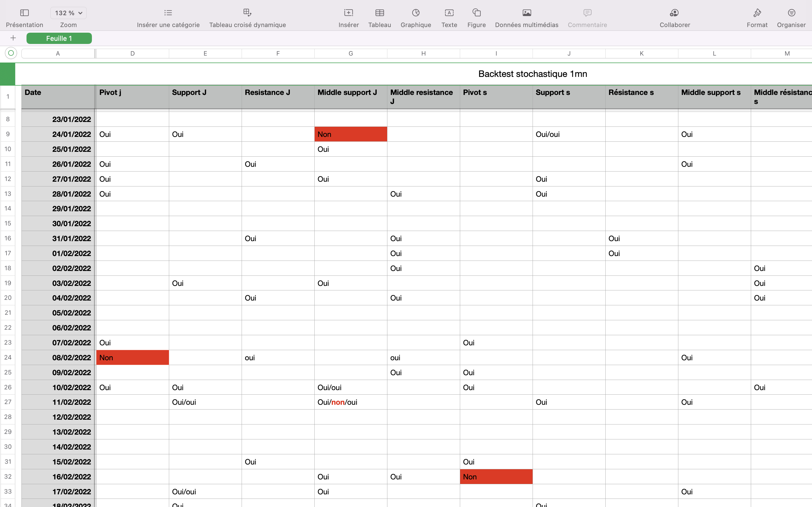
Task: Open the Présentation view options
Action: click(24, 13)
